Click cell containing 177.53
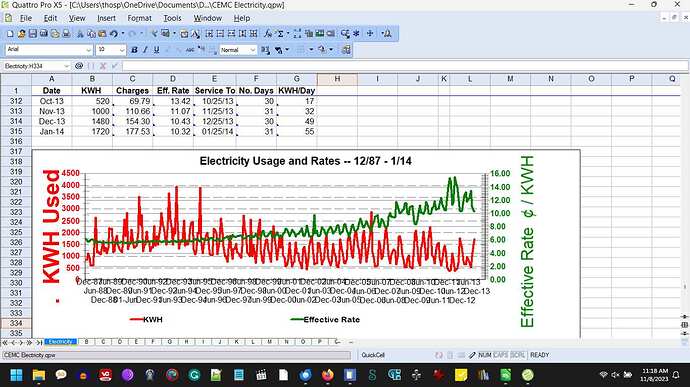This screenshot has height=387, width=690. (132, 131)
